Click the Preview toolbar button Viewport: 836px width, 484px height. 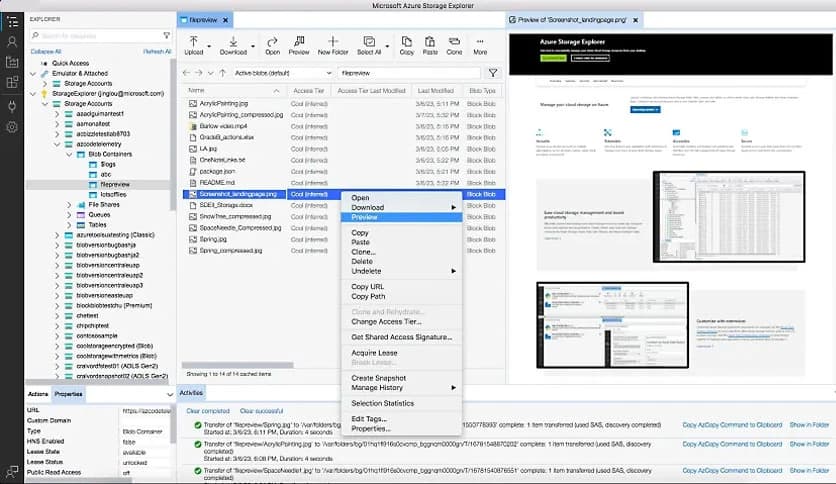pyautogui.click(x=299, y=46)
